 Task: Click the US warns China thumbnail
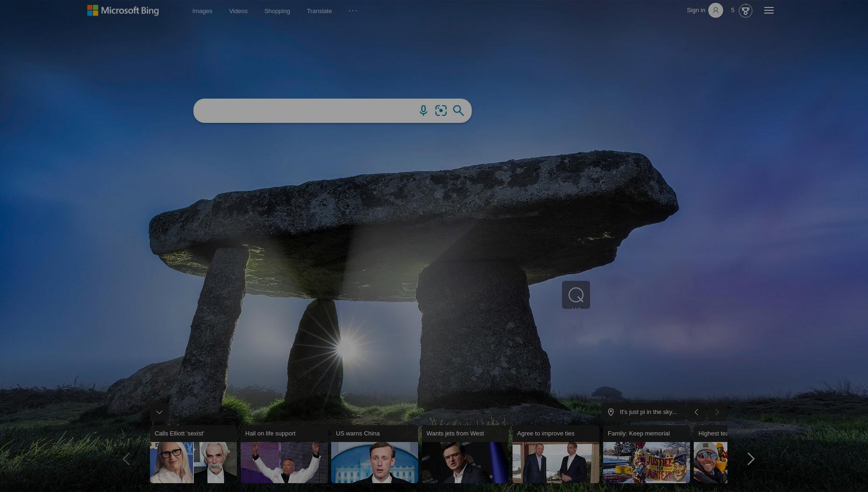click(375, 463)
